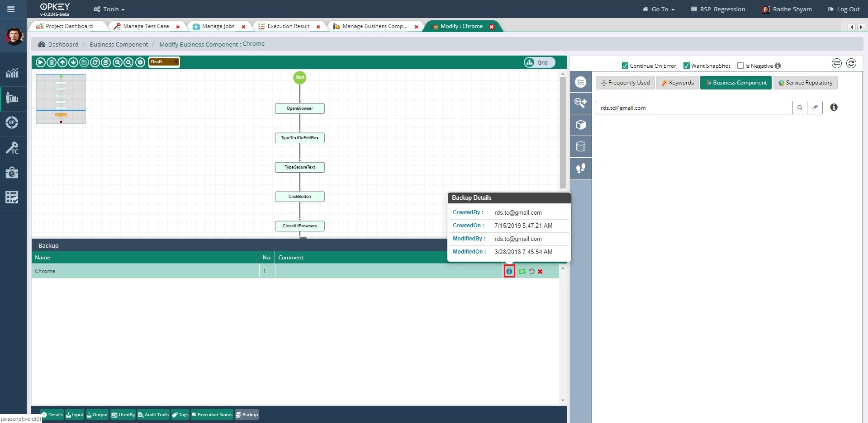The height and width of the screenshot is (423, 868).
Task: Click the refresh icon above the right panel
Action: pyautogui.click(x=851, y=63)
